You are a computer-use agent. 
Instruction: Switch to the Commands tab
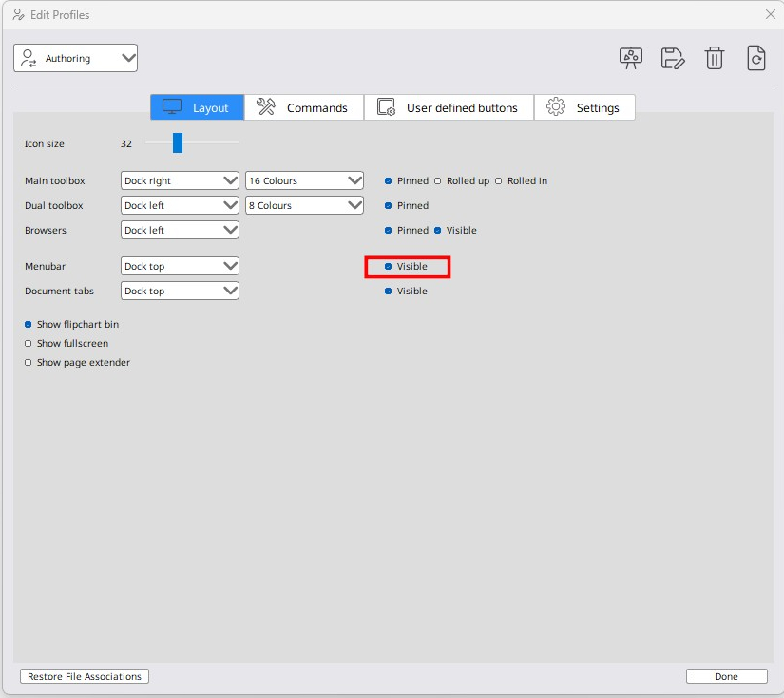[304, 107]
